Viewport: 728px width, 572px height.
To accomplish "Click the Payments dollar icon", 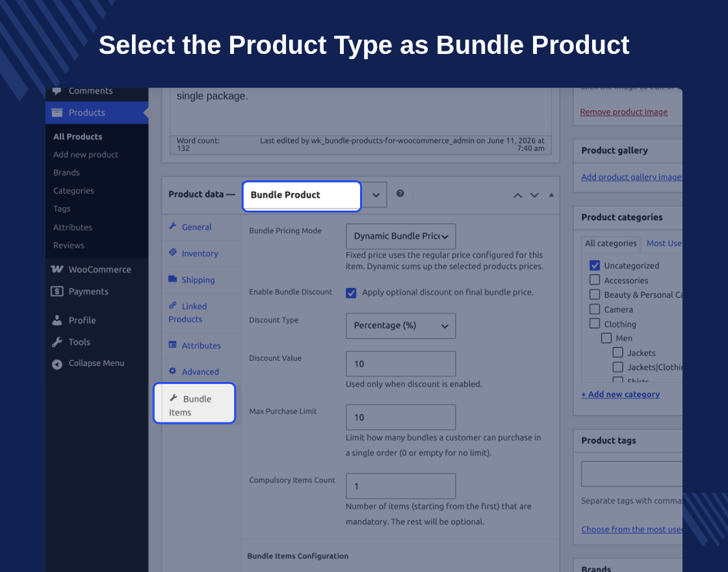I will (x=57, y=292).
